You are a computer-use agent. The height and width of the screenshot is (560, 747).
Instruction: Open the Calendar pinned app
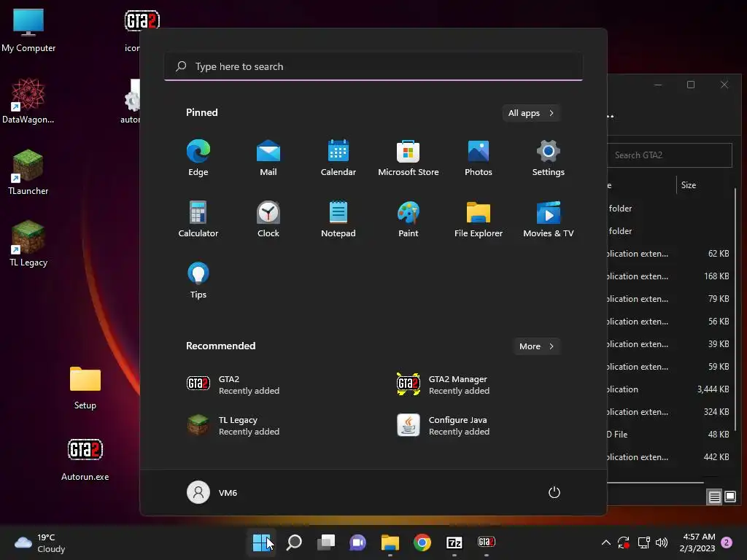(x=338, y=158)
